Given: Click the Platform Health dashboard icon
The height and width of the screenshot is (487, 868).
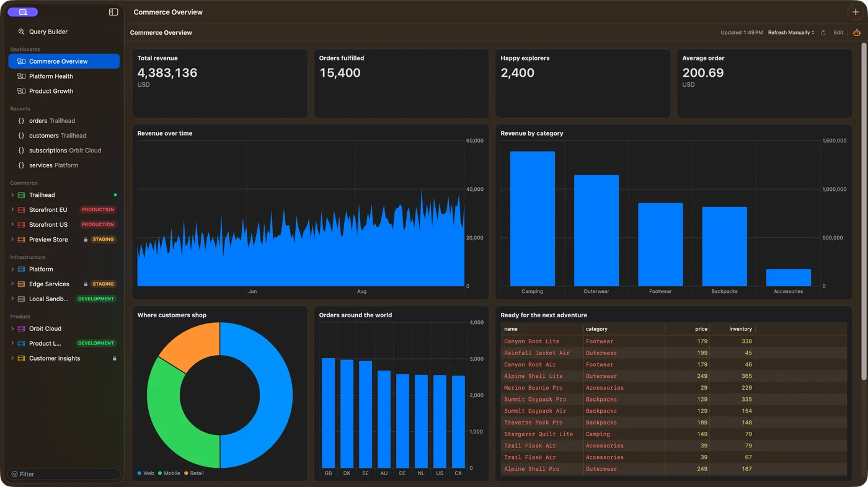Looking at the screenshot, I should point(21,76).
